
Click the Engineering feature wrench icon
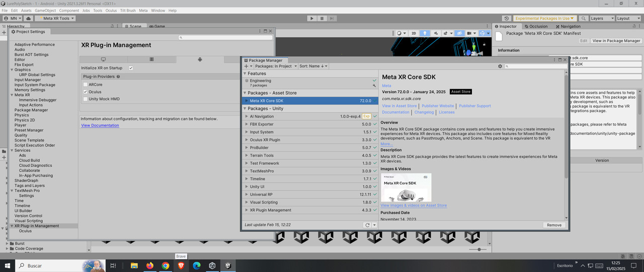tap(374, 86)
